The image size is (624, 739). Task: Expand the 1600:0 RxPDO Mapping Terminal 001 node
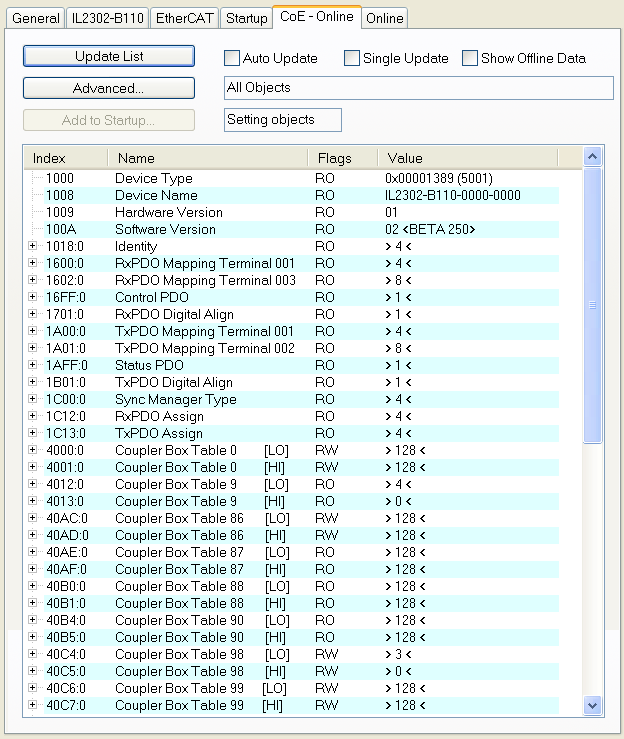[x=32, y=263]
